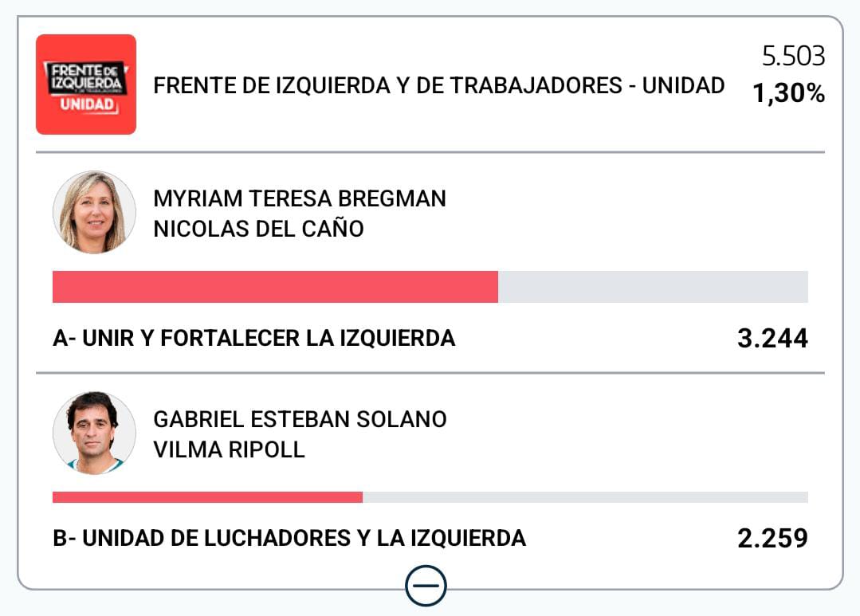Click Myriam Bregman's candidate photo

(94, 212)
